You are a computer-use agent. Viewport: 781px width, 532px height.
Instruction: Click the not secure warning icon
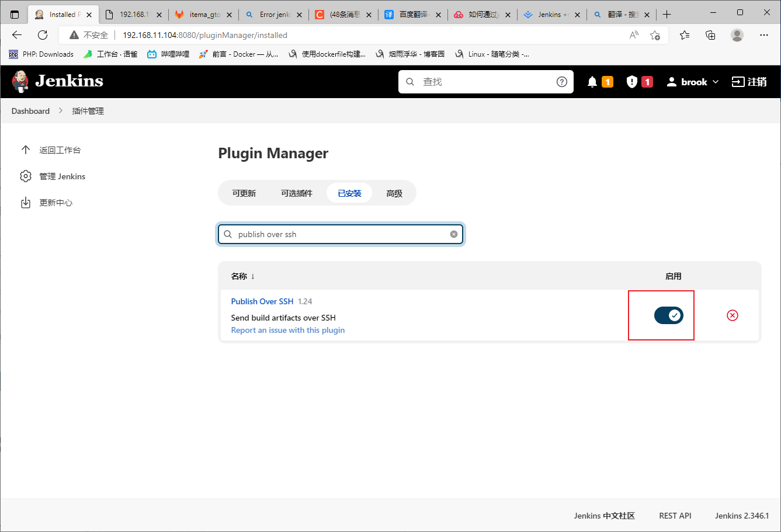[74, 35]
